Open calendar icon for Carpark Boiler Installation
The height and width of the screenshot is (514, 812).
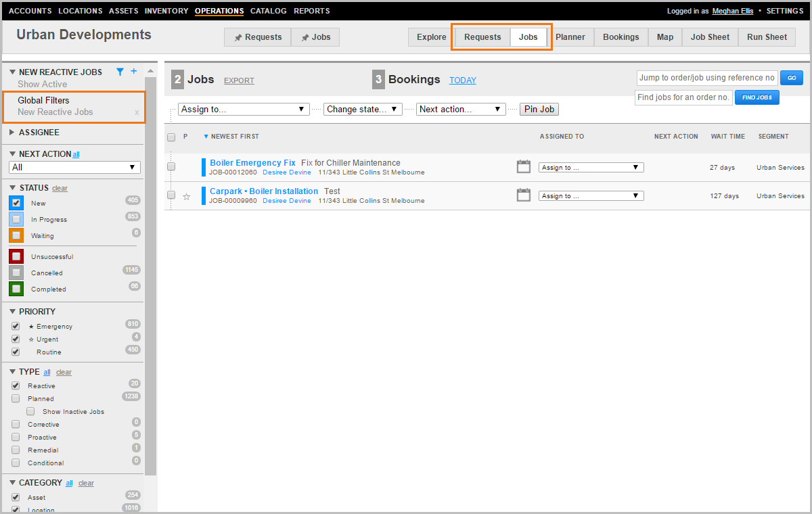click(523, 195)
